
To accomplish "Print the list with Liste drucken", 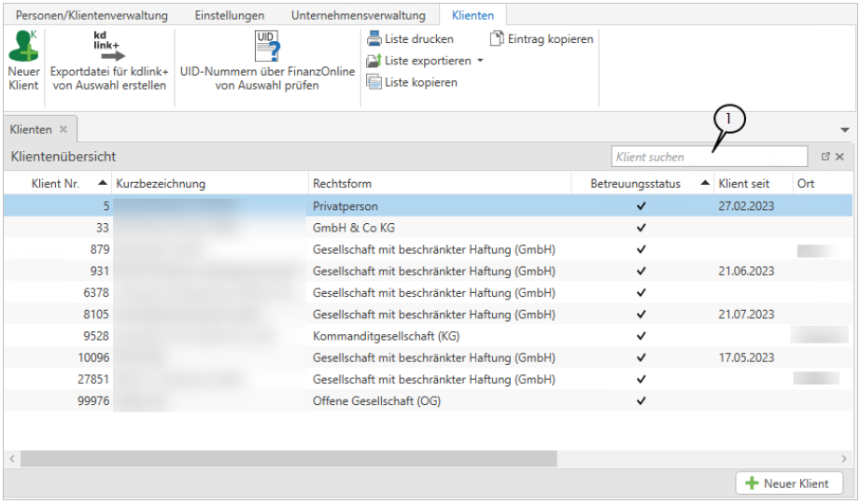I will pyautogui.click(x=374, y=39).
